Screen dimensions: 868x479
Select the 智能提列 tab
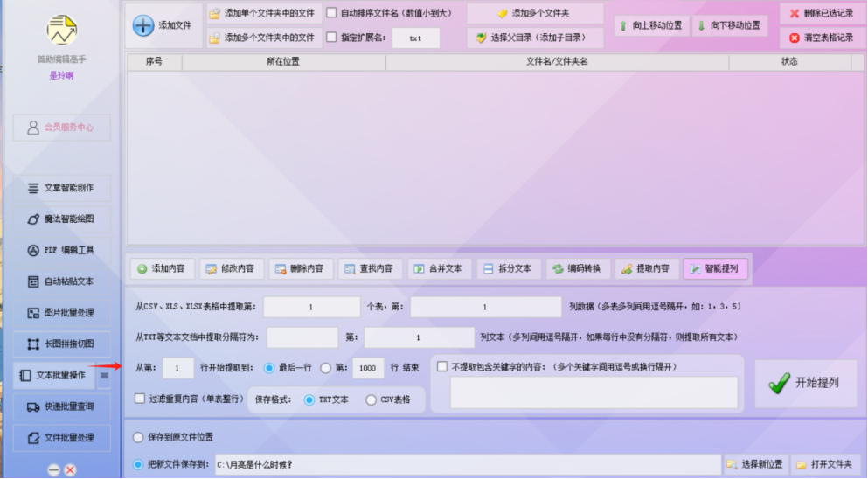[x=716, y=269]
